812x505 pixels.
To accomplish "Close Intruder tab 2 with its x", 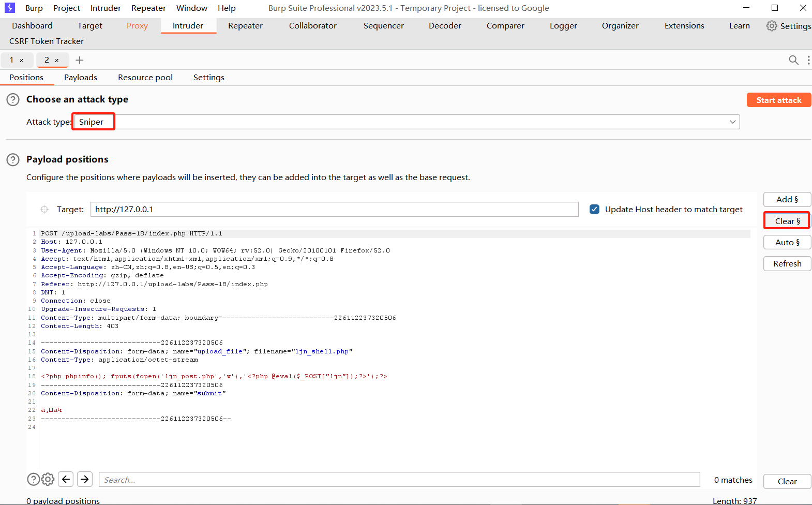I will click(x=57, y=61).
